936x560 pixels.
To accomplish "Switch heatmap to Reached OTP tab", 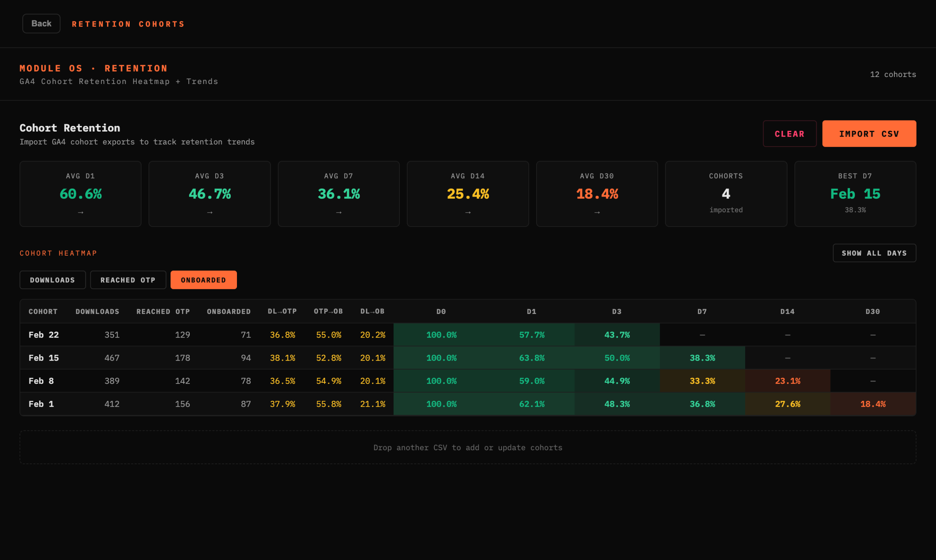I will click(x=128, y=280).
